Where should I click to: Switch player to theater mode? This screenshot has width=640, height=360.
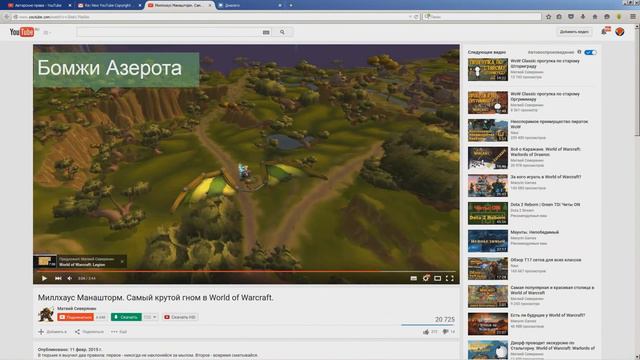coord(438,278)
